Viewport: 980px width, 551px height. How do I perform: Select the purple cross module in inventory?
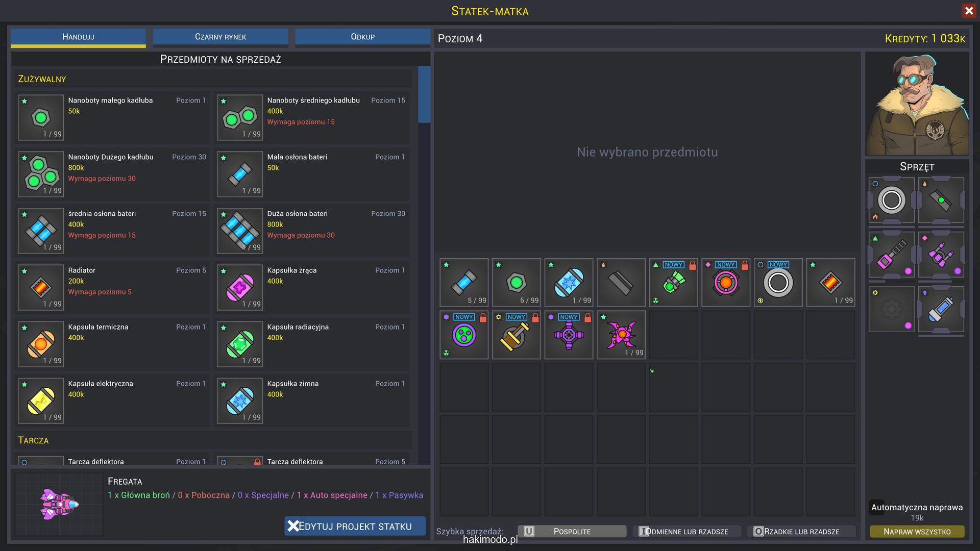569,335
